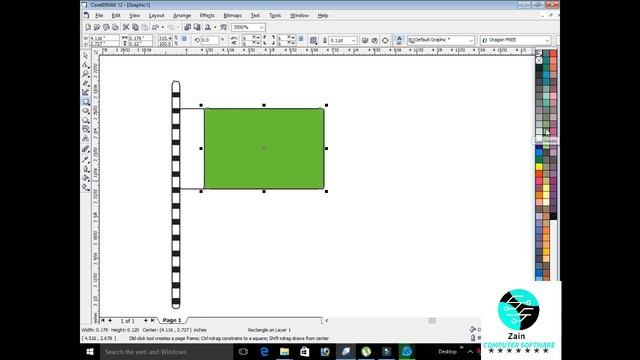Toggle the nonproportional scaling lock
The height and width of the screenshot is (360, 640).
[184, 39]
